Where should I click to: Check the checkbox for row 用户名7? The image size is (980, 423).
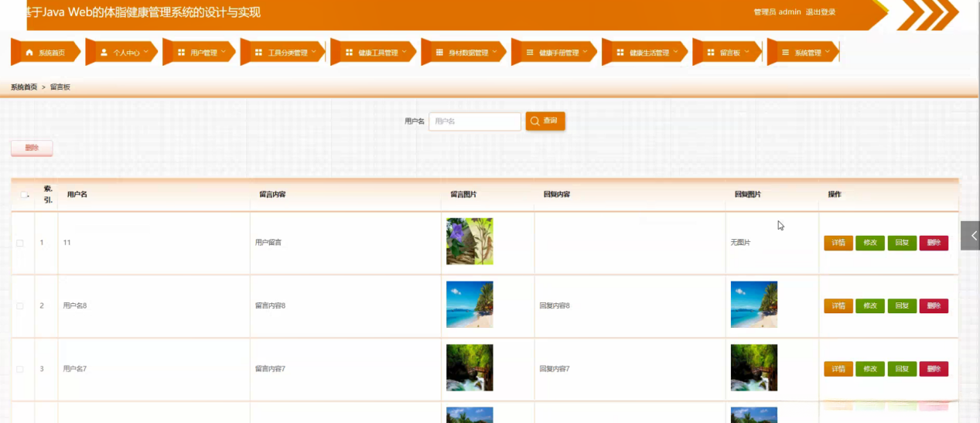point(20,370)
